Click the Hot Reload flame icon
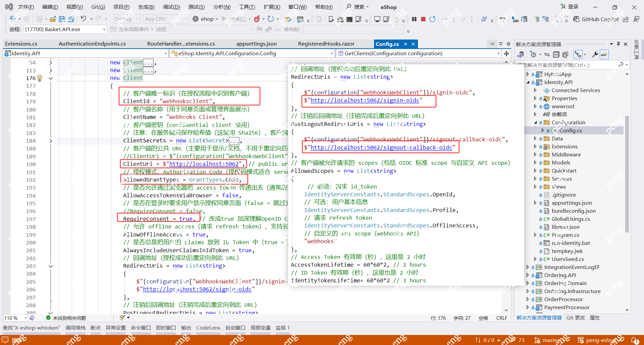The height and width of the screenshot is (345, 644). coord(257,19)
